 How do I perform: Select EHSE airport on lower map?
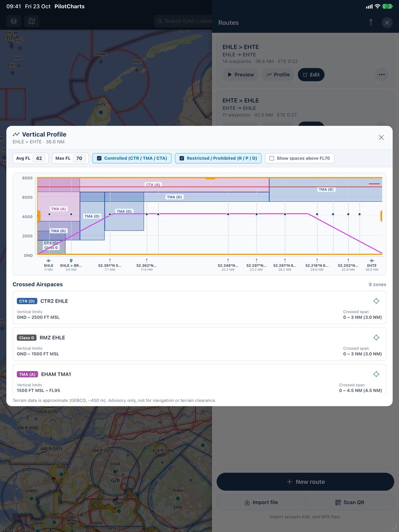(x=61, y=474)
